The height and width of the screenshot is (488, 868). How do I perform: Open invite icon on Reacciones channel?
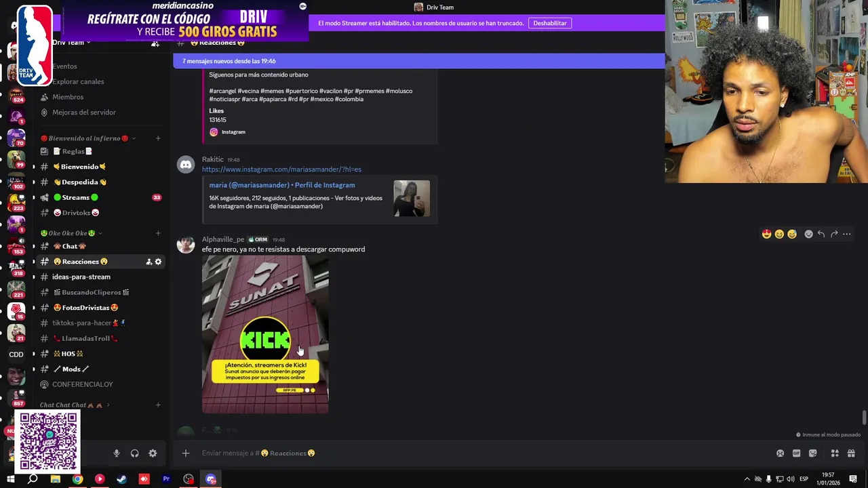149,262
